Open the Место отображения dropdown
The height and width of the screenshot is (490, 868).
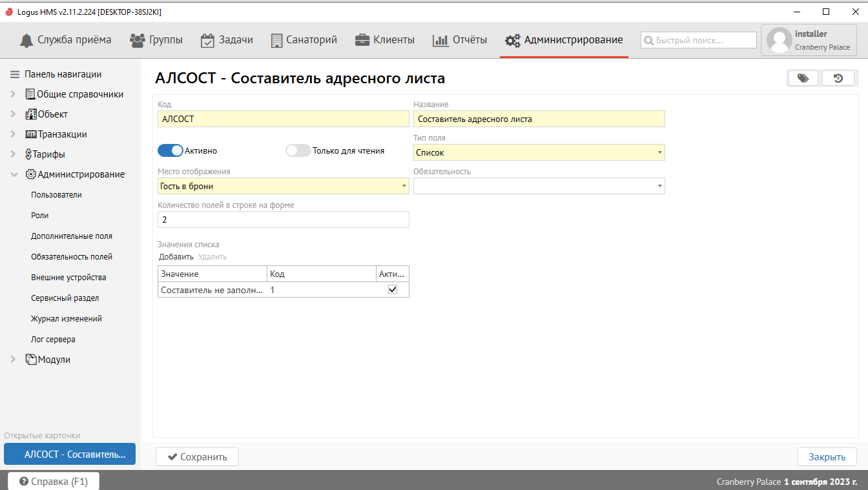tap(283, 186)
